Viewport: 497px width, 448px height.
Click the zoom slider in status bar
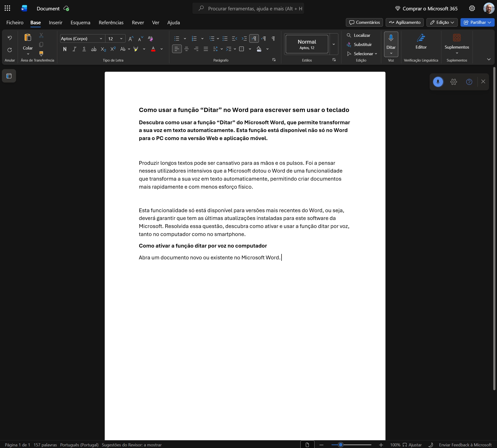[x=340, y=444]
